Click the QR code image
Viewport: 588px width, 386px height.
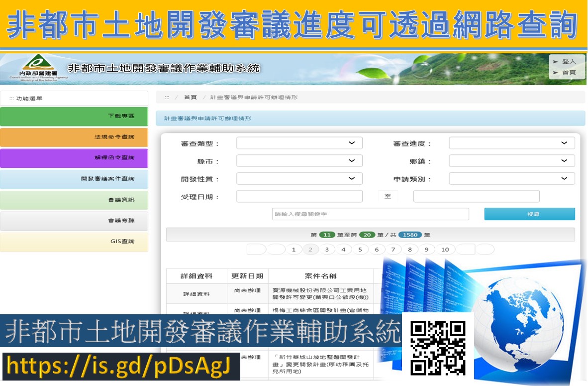point(438,348)
